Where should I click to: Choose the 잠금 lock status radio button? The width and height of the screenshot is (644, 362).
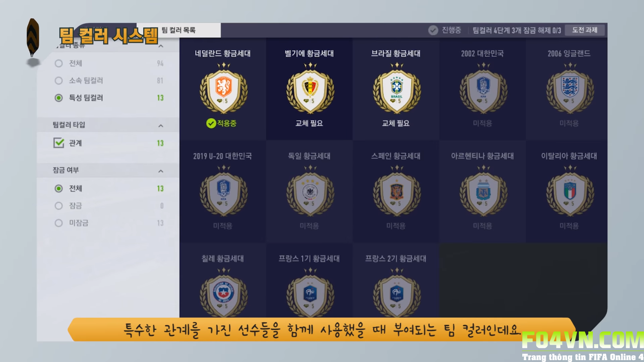coord(59,205)
